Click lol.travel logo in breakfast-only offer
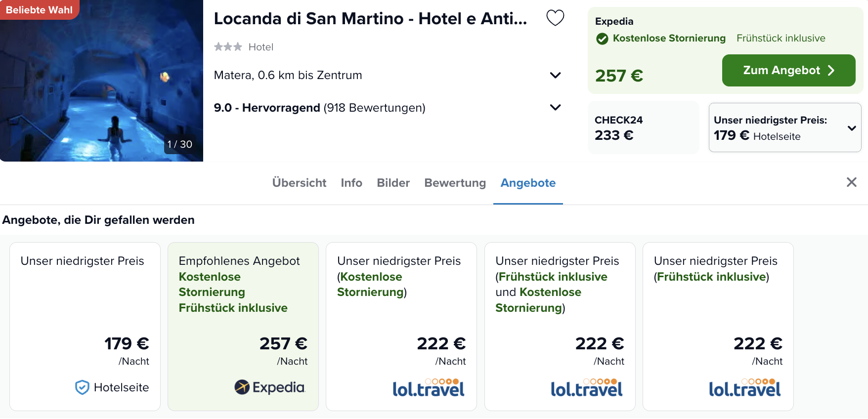868x419 pixels. [744, 388]
